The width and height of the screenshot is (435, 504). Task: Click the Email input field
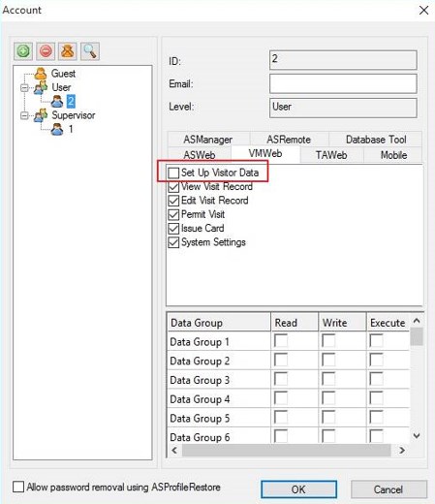[343, 83]
